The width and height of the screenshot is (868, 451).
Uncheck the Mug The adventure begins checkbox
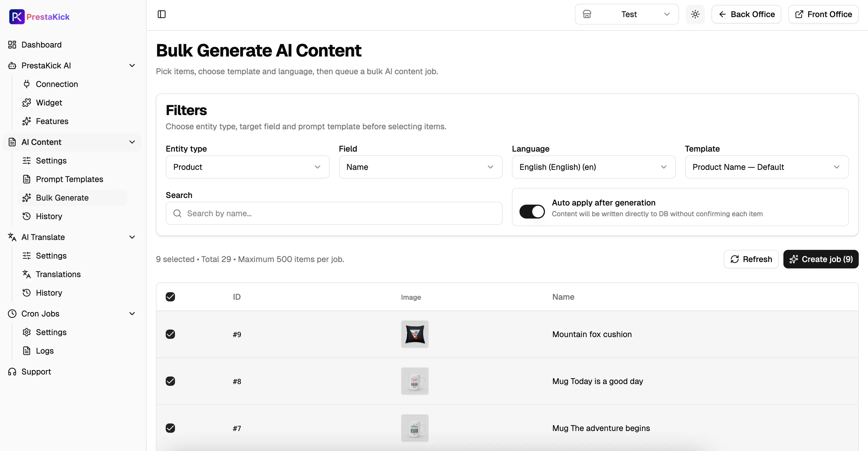[x=170, y=428]
